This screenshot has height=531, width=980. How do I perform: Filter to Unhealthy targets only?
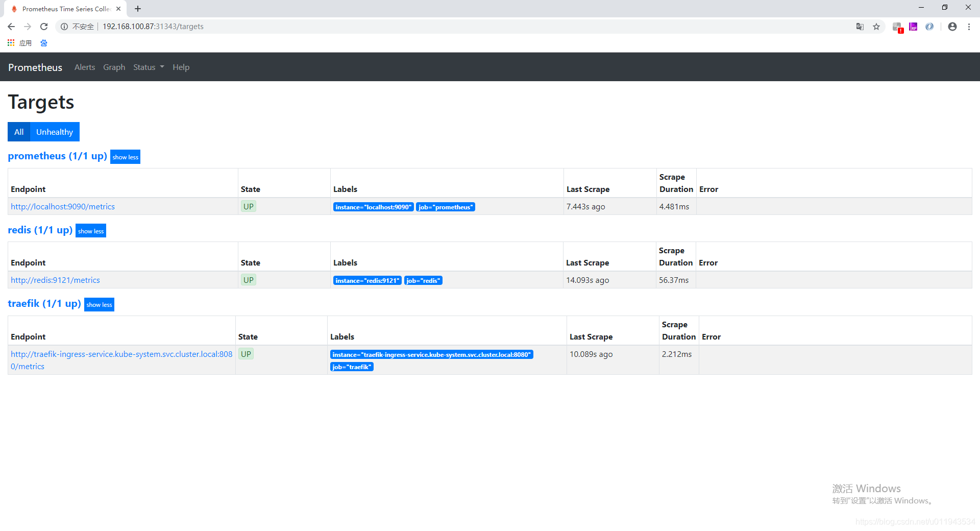[55, 132]
